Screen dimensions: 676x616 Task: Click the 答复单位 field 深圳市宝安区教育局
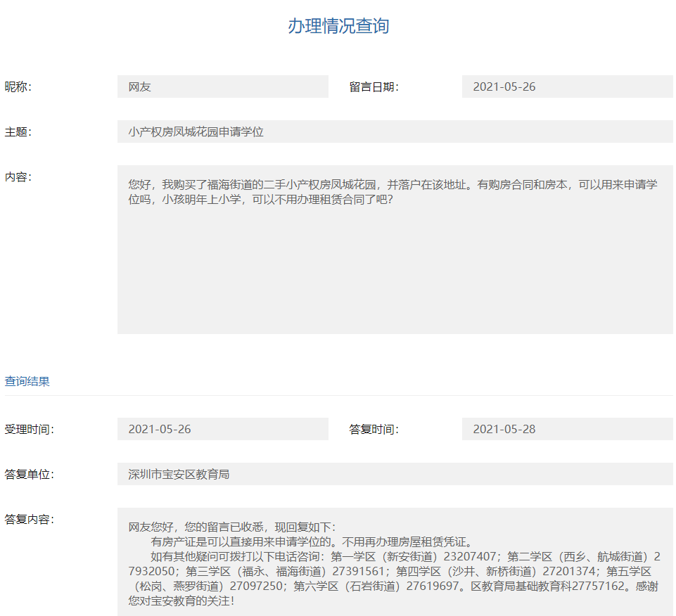(x=395, y=474)
